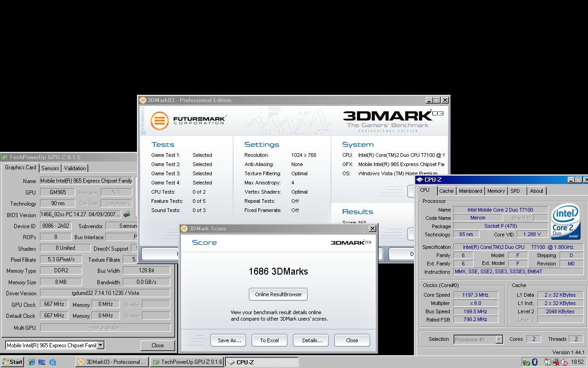The width and height of the screenshot is (588, 368).
Task: Click the Instructions field in CPU-Z
Action: [518, 271]
